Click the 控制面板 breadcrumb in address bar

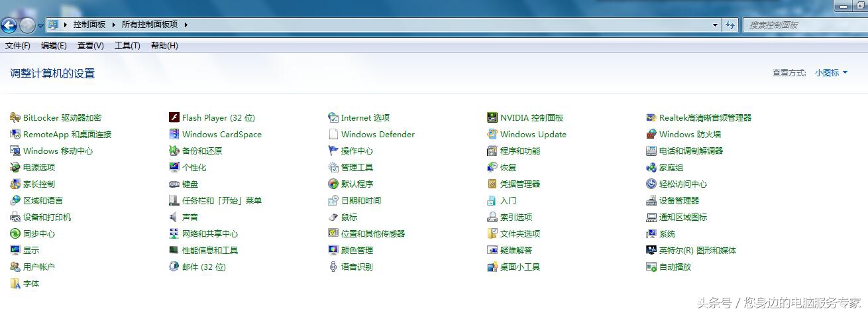[x=89, y=25]
